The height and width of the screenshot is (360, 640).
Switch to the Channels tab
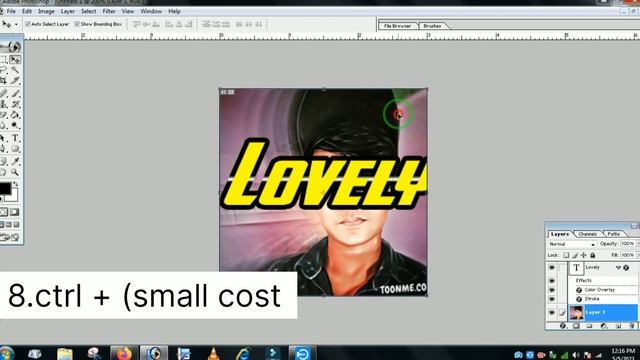coord(588,234)
